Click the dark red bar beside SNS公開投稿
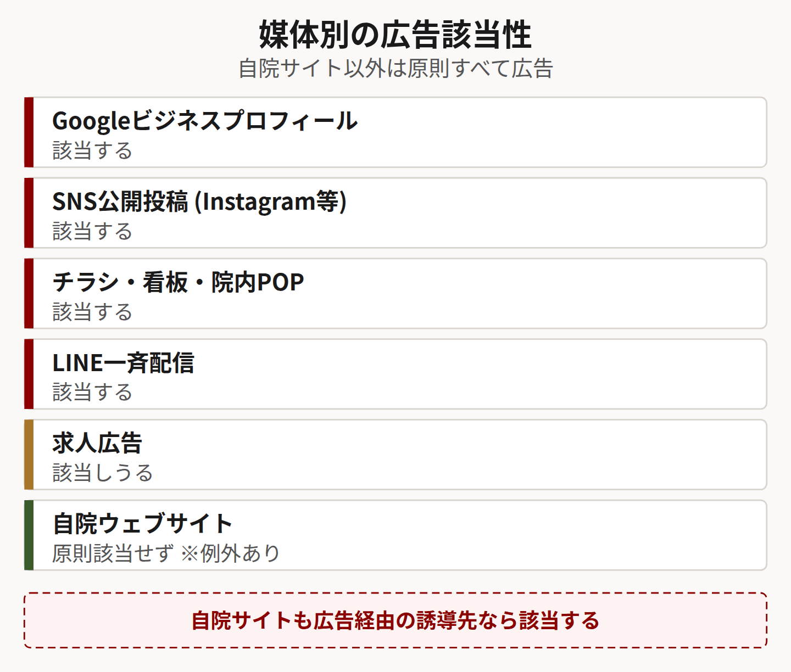791x672 pixels. pos(29,213)
